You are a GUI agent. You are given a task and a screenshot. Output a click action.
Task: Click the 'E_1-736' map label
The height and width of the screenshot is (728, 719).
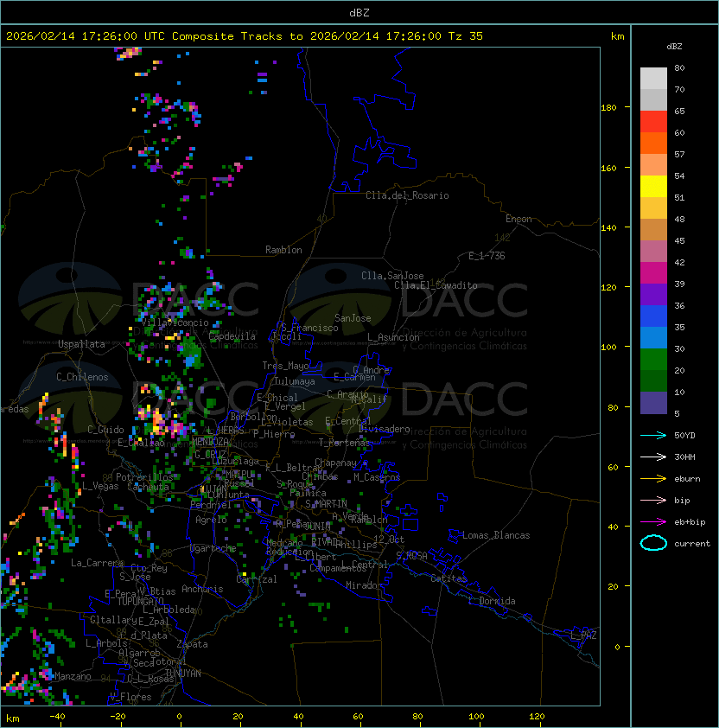click(x=487, y=255)
